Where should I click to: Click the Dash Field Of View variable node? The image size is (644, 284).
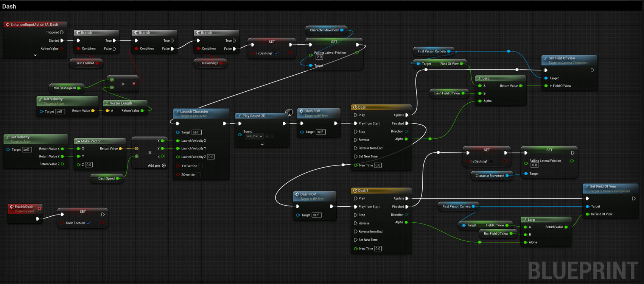tap(446, 94)
